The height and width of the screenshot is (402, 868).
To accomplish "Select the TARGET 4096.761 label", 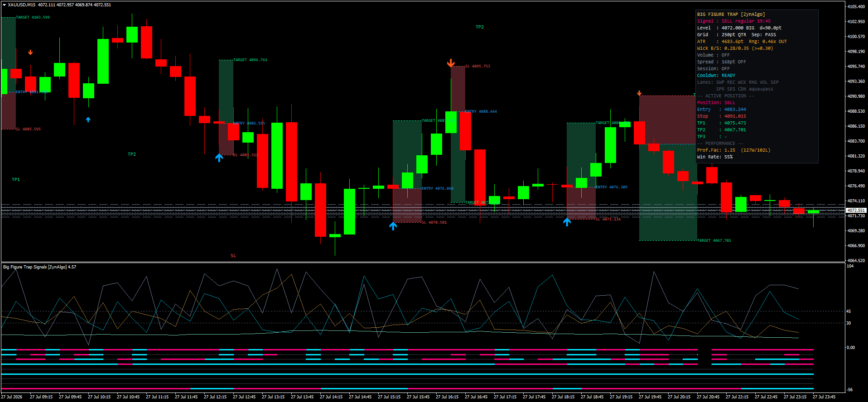I will point(250,60).
